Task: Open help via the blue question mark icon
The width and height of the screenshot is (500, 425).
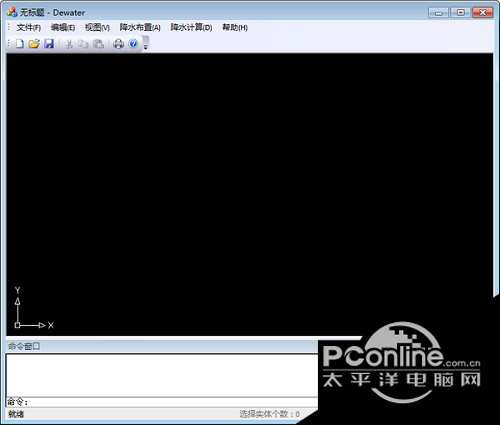Action: (x=133, y=44)
